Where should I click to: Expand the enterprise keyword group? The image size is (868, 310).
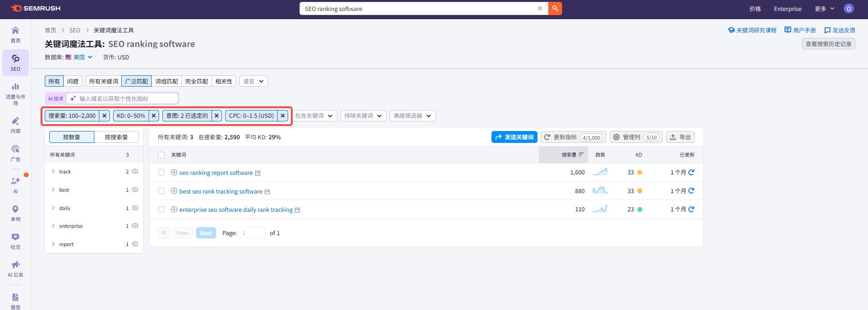pos(53,226)
